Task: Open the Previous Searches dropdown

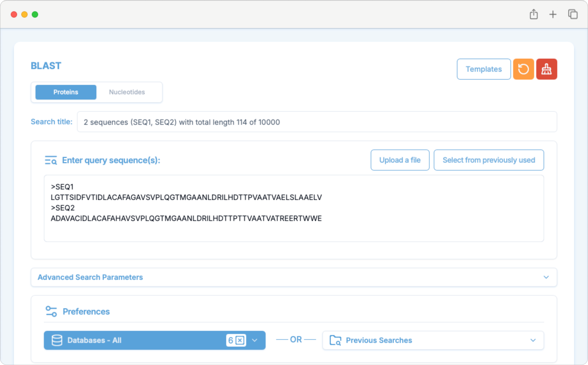Action: 433,340
